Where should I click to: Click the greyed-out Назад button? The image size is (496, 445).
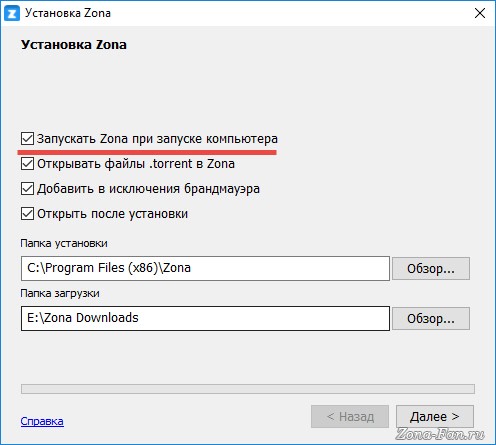point(350,417)
